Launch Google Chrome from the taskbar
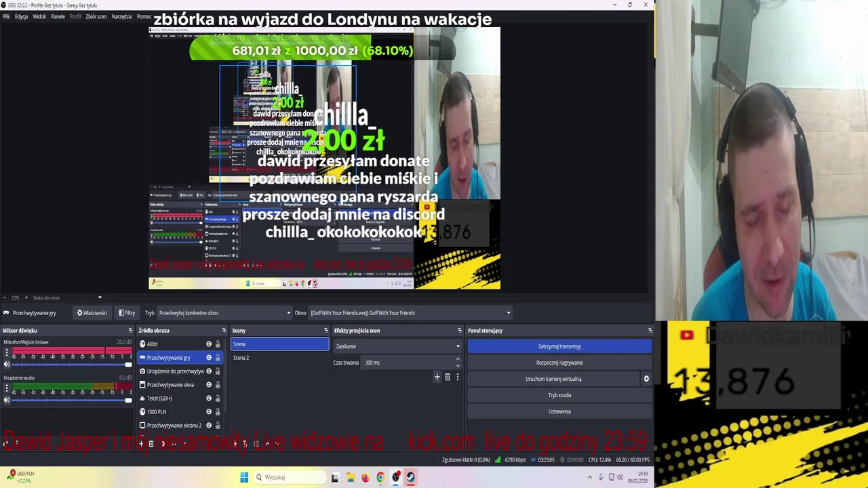The width and height of the screenshot is (868, 488). click(380, 477)
